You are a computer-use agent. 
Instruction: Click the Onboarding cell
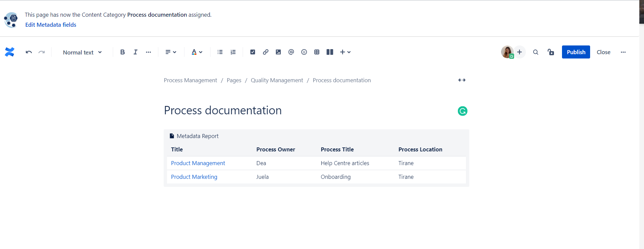coord(336,177)
